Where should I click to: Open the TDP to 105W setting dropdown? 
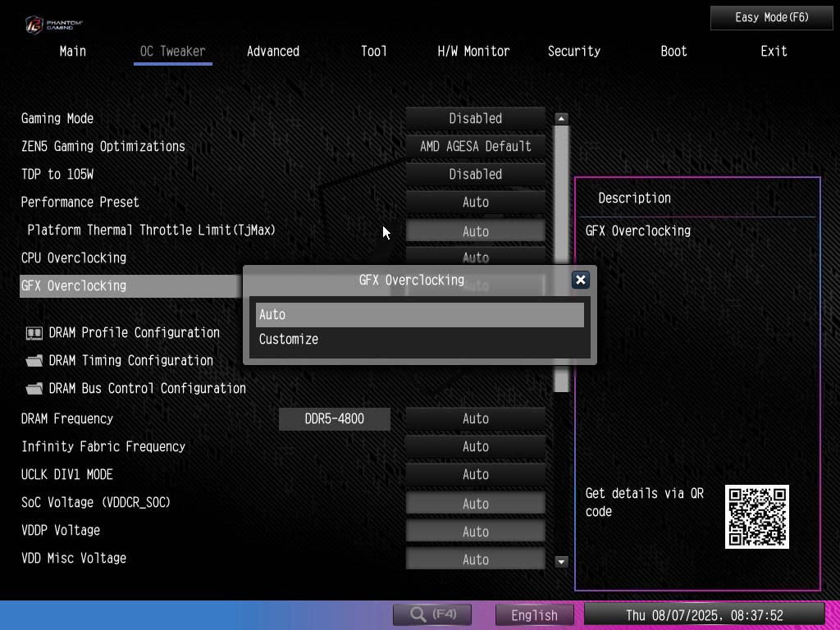[x=475, y=174]
